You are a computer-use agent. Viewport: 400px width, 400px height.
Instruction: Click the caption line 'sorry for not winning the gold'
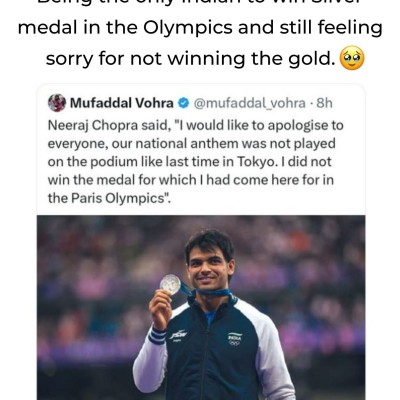point(190,59)
